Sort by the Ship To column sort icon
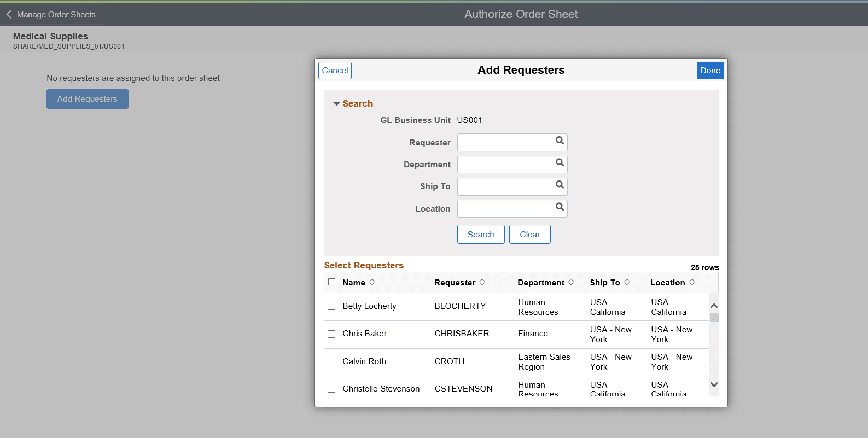868x438 pixels. (627, 282)
